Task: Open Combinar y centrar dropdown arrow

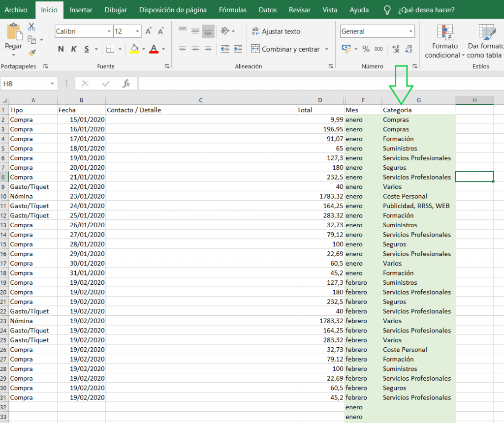Action: coord(327,49)
